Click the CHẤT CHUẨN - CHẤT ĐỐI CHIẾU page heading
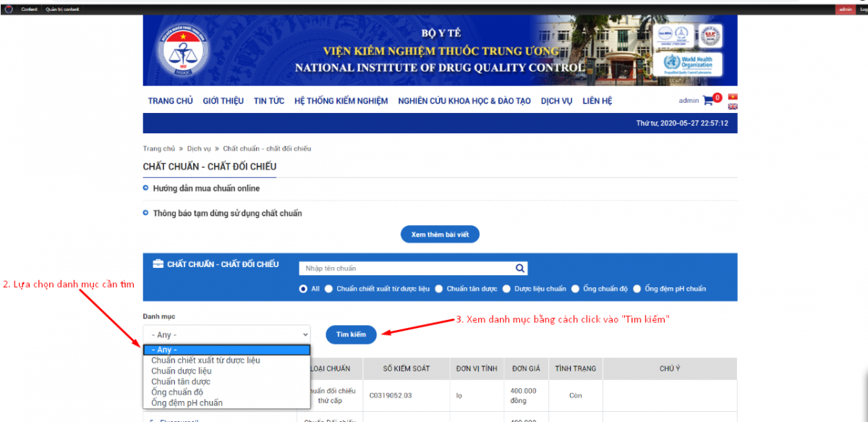868x422 pixels. click(210, 166)
